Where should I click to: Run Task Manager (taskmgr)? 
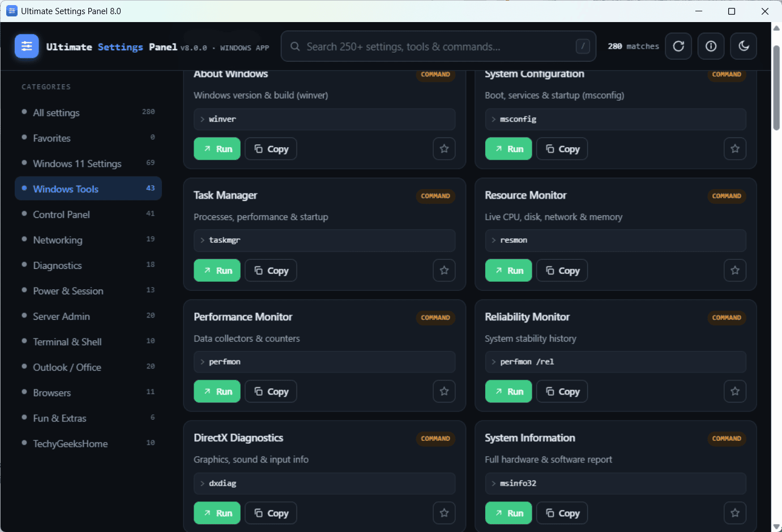(217, 271)
